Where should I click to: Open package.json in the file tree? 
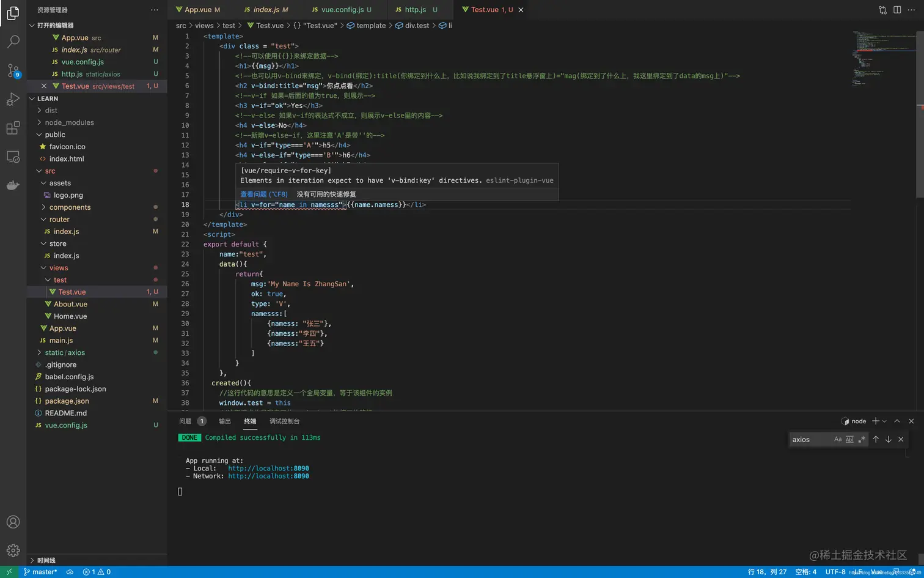97,401
